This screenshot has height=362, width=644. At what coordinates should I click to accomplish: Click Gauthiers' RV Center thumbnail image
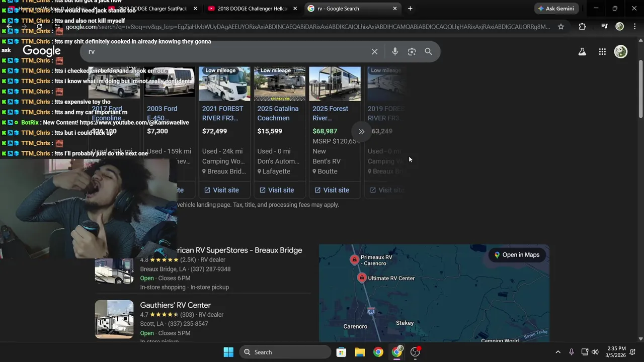click(x=114, y=319)
